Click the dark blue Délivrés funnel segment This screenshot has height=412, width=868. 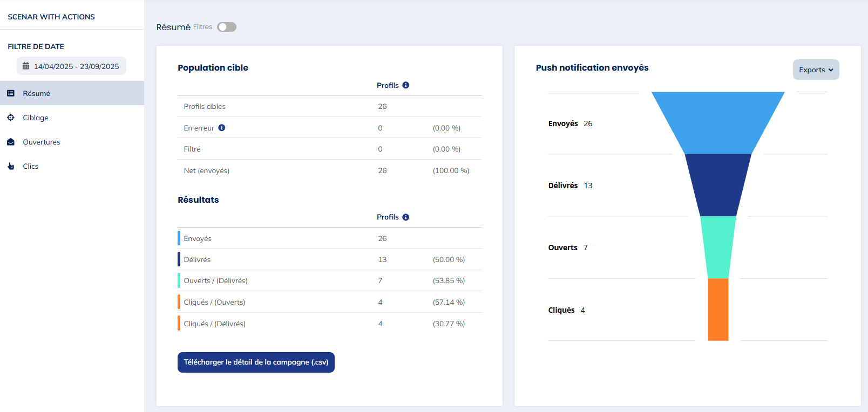[718, 185]
